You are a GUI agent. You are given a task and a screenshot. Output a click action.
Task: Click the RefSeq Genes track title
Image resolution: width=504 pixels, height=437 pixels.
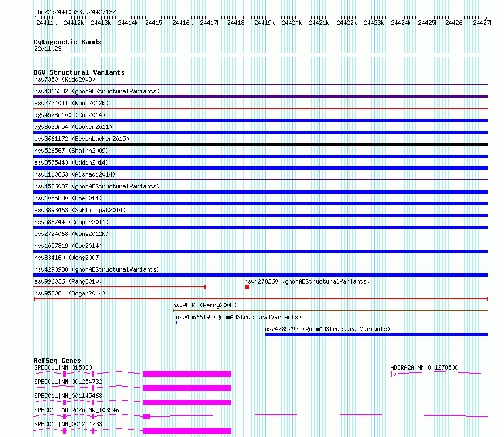point(57,361)
